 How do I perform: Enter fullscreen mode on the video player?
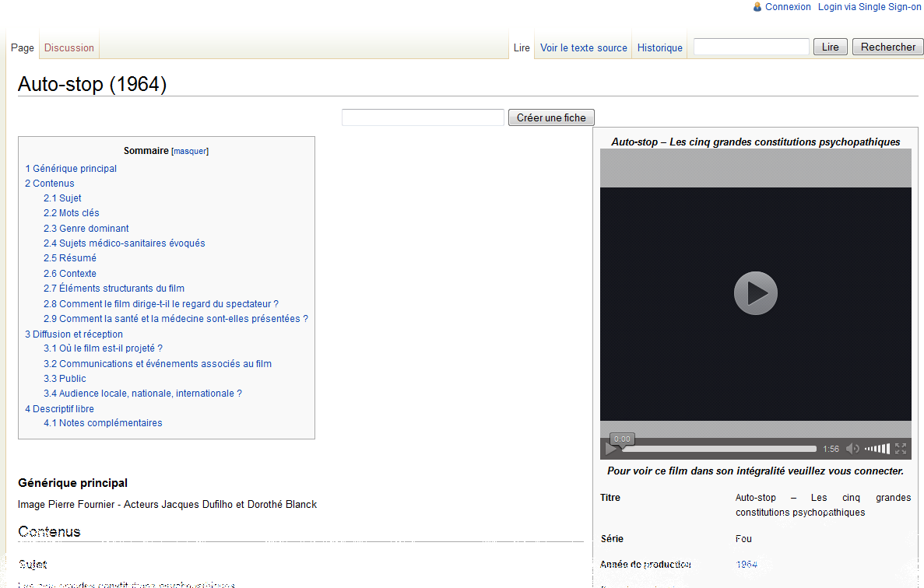(x=901, y=449)
